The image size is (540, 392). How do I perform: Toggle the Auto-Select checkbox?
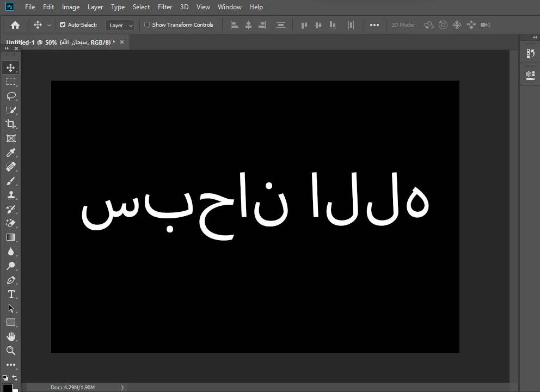click(x=63, y=24)
